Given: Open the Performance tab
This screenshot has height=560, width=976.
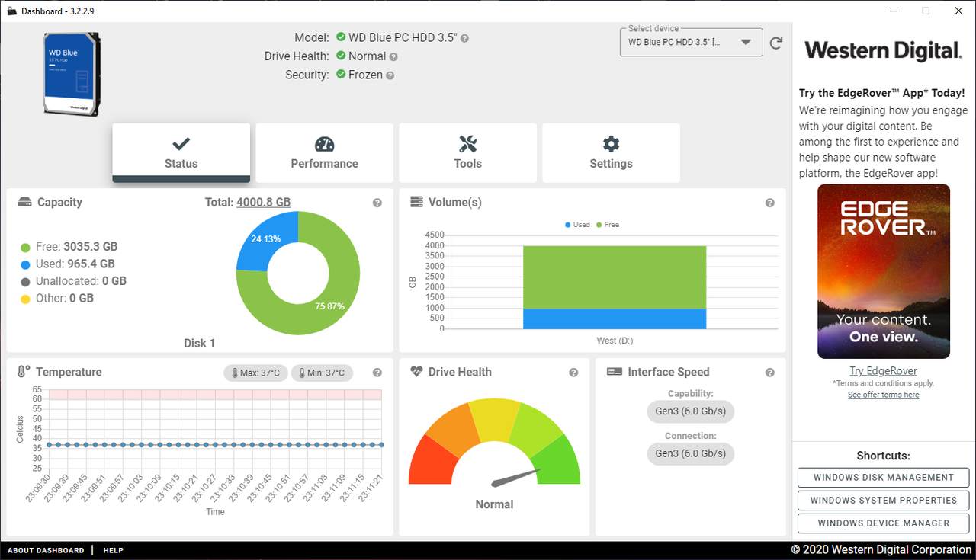Looking at the screenshot, I should pyautogui.click(x=324, y=152).
